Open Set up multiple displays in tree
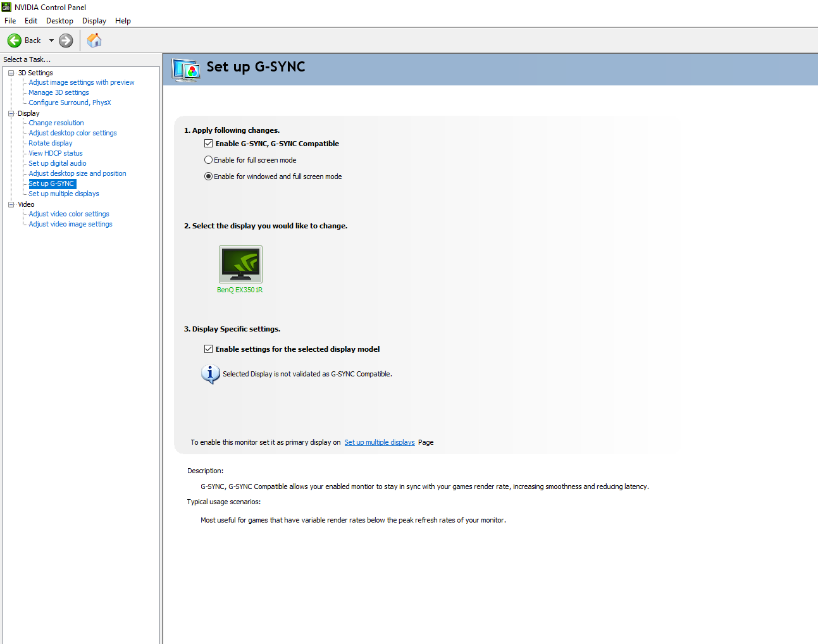Image resolution: width=818 pixels, height=644 pixels. point(64,194)
